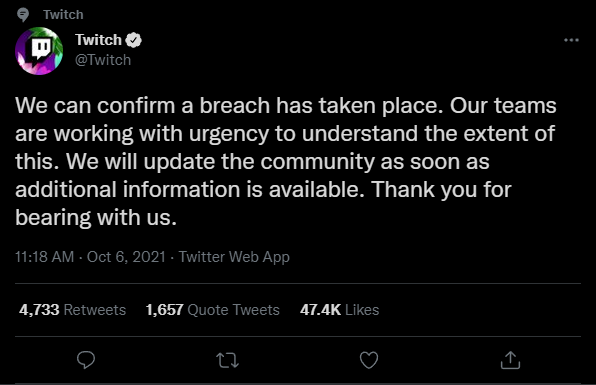
Task: Click the 'bearing with us.' closing line
Action: click(96, 217)
